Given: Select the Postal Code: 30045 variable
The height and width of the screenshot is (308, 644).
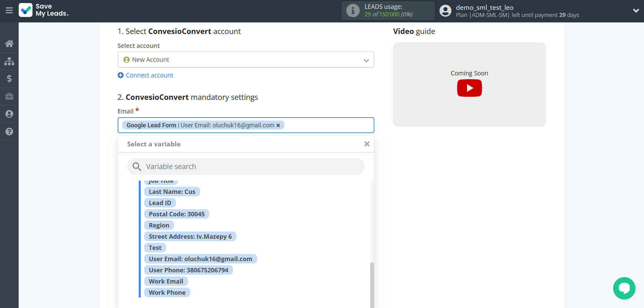Looking at the screenshot, I should point(176,214).
